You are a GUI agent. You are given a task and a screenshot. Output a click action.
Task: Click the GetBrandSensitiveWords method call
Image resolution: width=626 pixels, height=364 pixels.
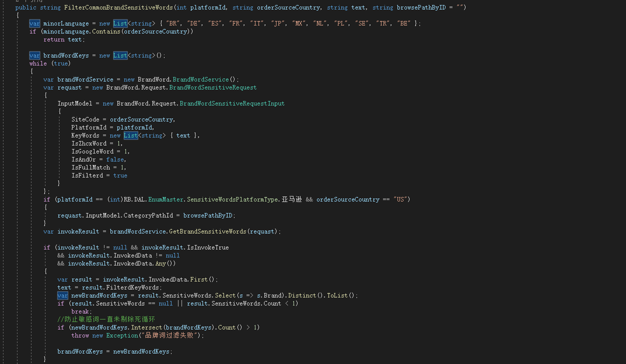tap(208, 231)
